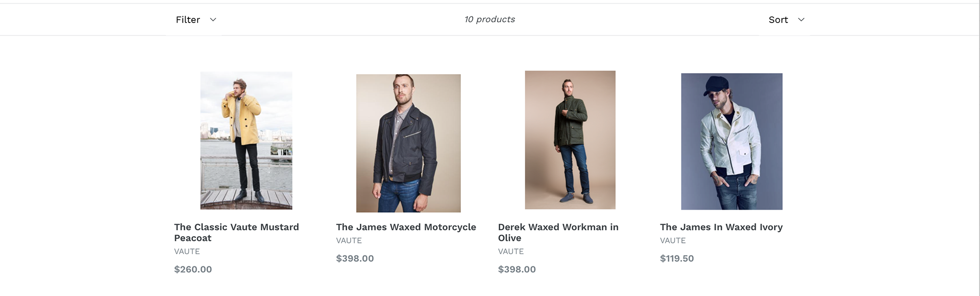Click The Classic Vaute Mustard Peacoat title
This screenshot has width=980, height=296.
tap(236, 233)
